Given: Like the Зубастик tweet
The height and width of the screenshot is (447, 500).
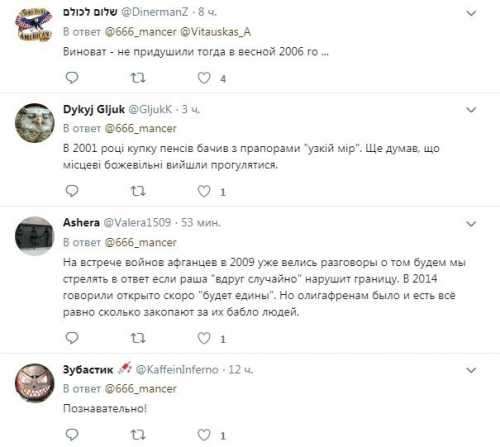Looking at the screenshot, I should tap(204, 435).
